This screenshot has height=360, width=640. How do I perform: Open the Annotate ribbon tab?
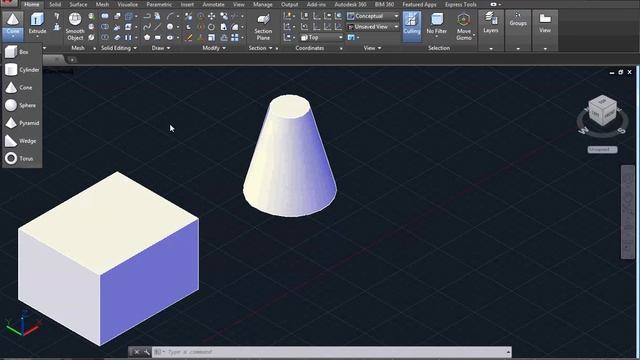(x=213, y=4)
